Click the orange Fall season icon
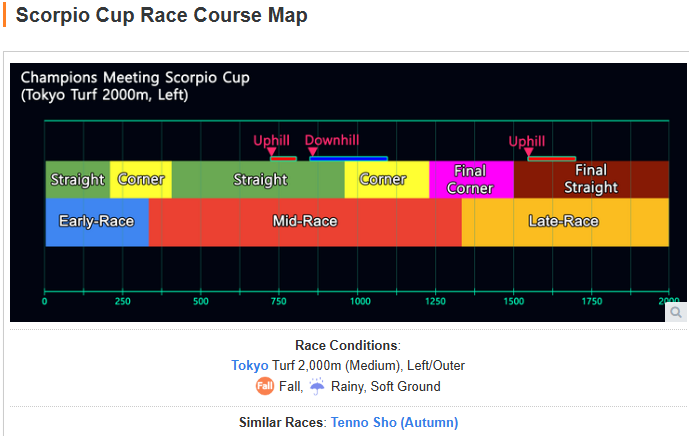Screen dimensions: 689x436 point(265,386)
